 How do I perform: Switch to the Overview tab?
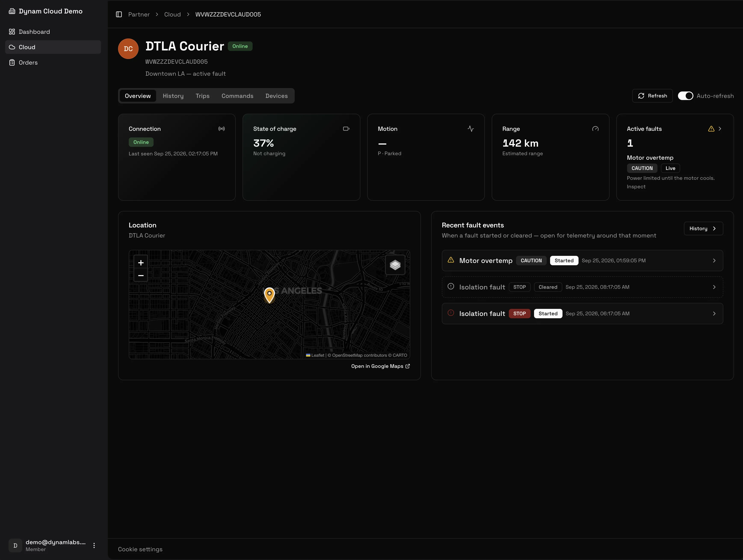(138, 96)
